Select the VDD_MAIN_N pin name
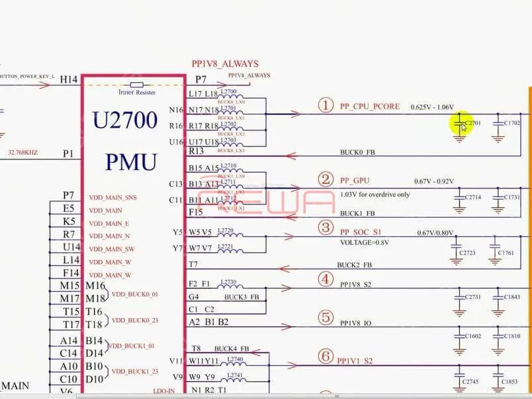This screenshot has height=399, width=532. (x=109, y=236)
